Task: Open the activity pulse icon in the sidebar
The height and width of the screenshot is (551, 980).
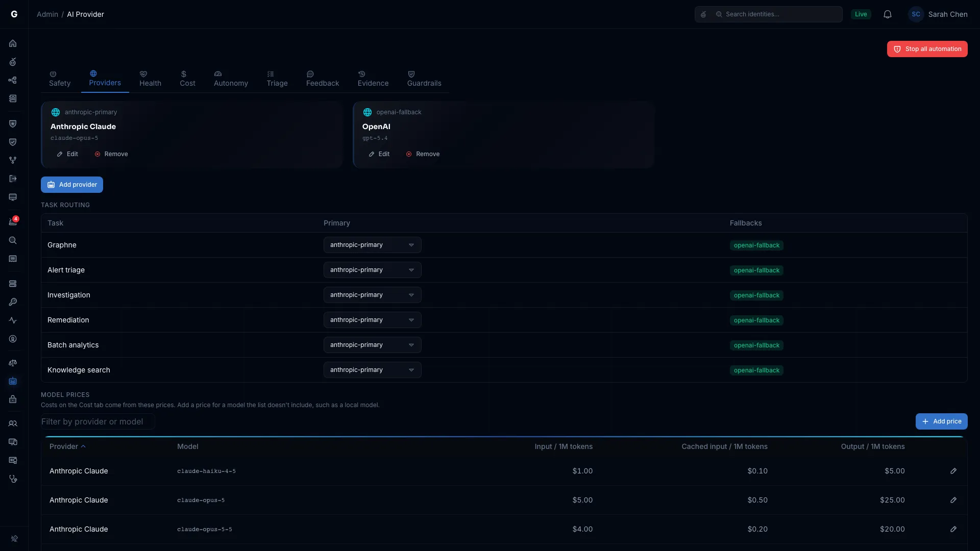Action: 13,320
